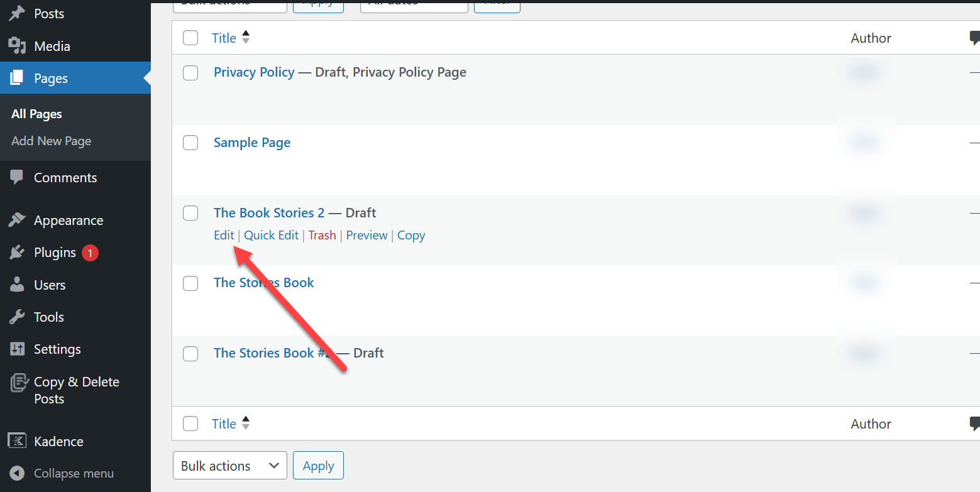Image resolution: width=980 pixels, height=492 pixels.
Task: Click Trash under The Book Stories 2
Action: point(322,235)
